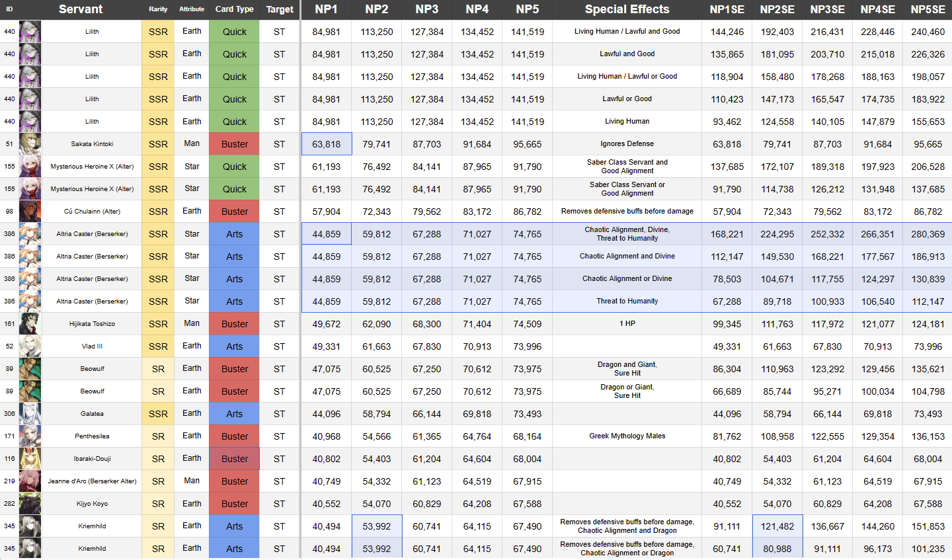
Task: Click Jeanne d'Arc (Berserker Alter) name cell
Action: [92, 481]
